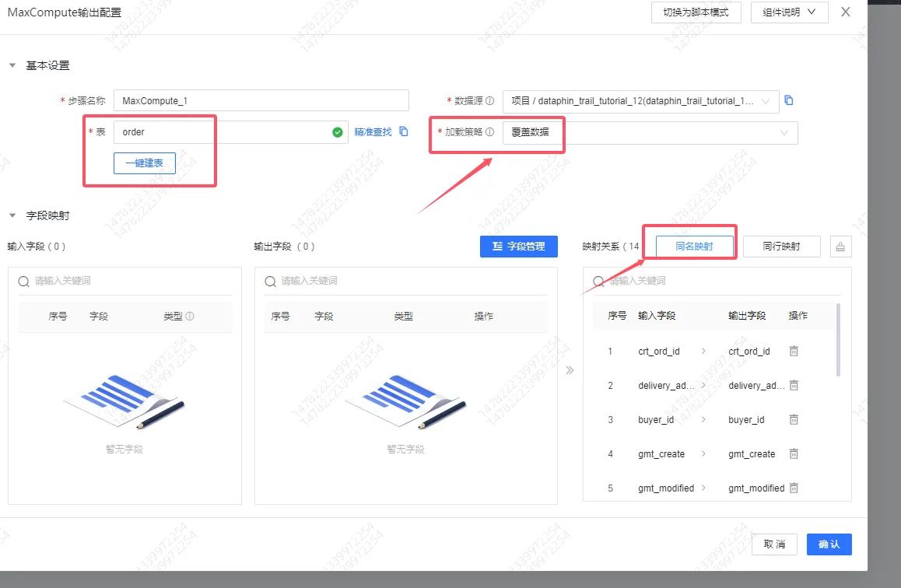
Task: Apply 同行映射 mapping
Action: (781, 247)
